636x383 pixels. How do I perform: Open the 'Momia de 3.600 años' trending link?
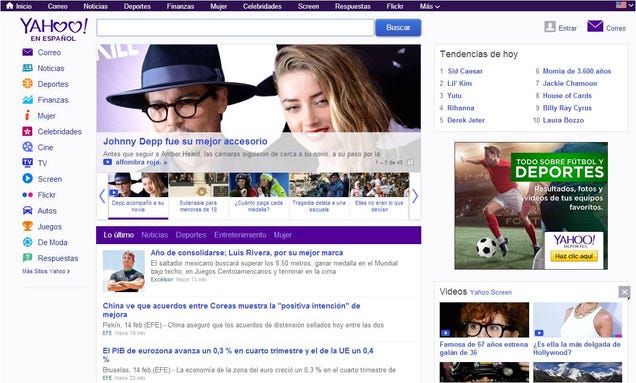576,71
